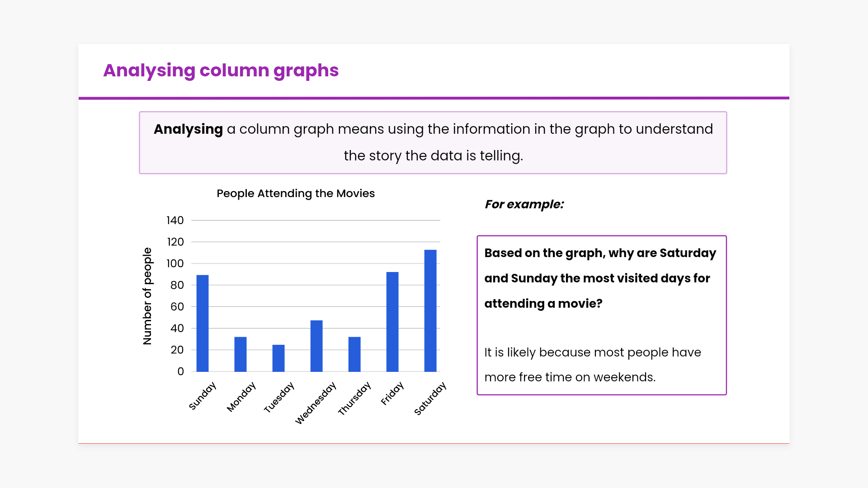The image size is (868, 488).
Task: Click the "Saturday" x-axis label
Action: pyautogui.click(x=430, y=399)
